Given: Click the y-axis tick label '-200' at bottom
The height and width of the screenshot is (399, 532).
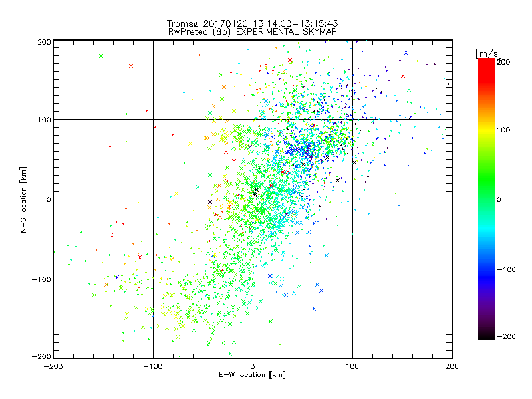Looking at the screenshot, I should (41, 356).
